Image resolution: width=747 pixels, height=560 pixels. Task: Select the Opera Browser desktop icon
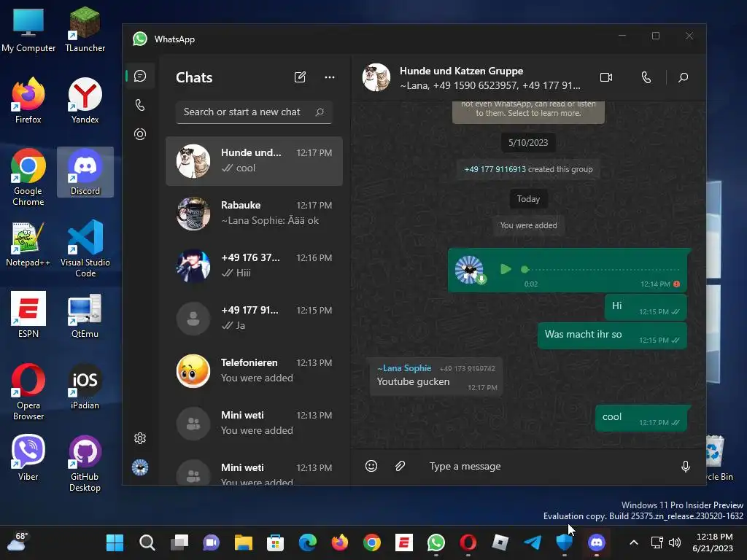click(28, 392)
